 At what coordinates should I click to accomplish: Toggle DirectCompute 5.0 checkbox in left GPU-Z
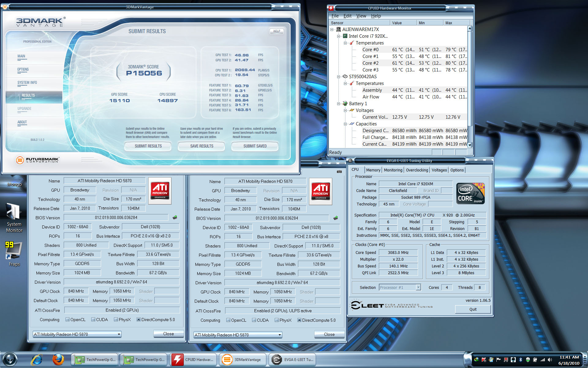tap(138, 320)
